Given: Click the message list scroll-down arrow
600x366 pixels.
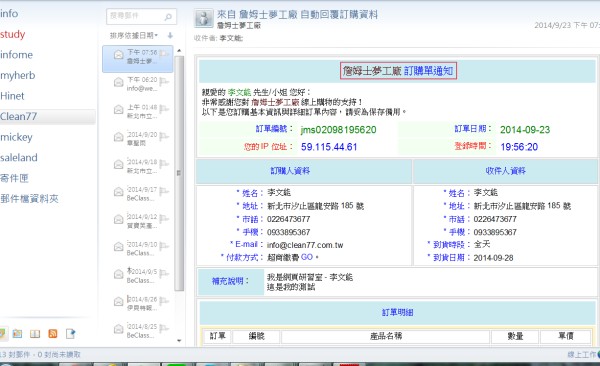Looking at the screenshot, I should 179,340.
